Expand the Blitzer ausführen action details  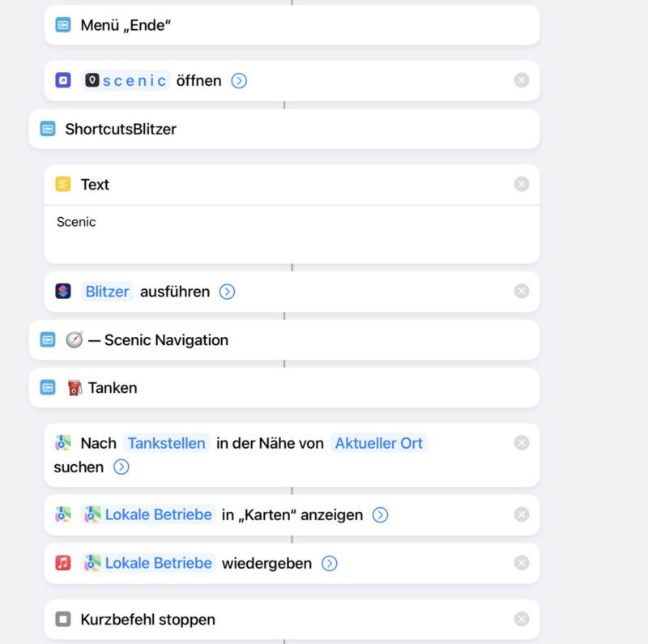click(x=228, y=292)
